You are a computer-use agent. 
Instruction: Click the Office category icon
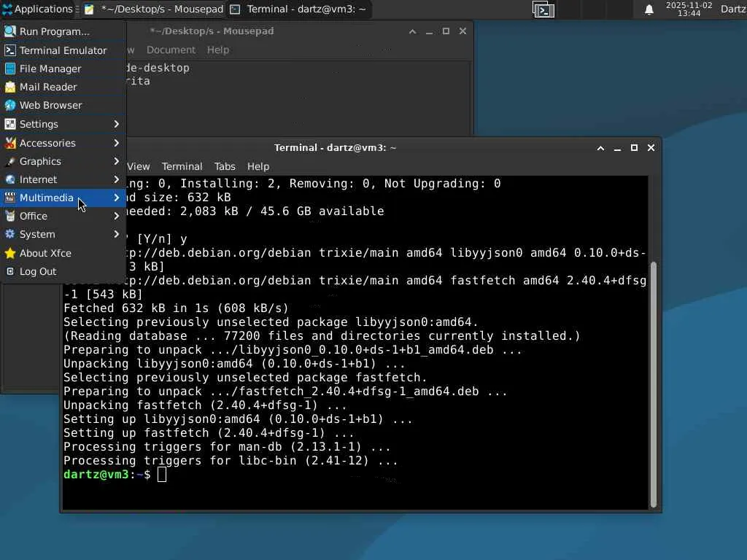tap(10, 216)
